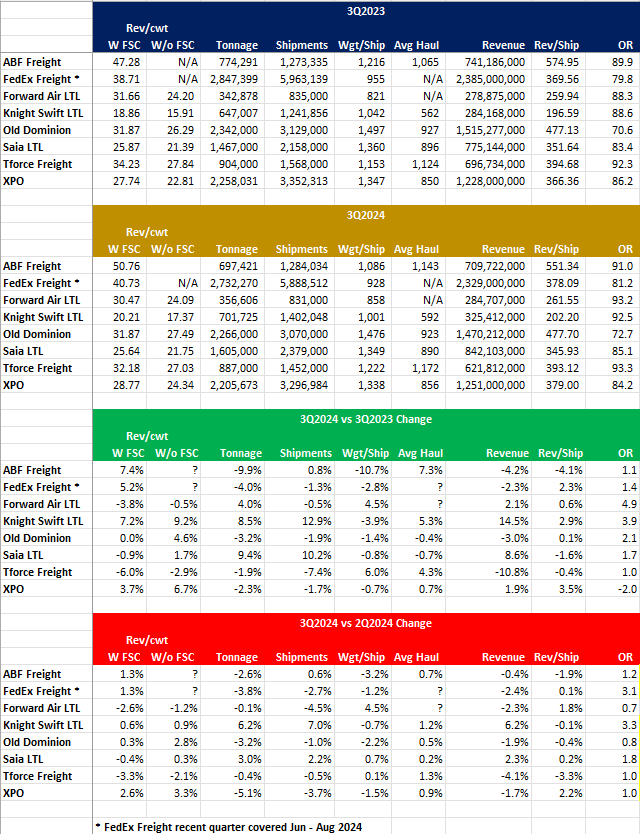Image resolution: width=640 pixels, height=834 pixels.
Task: Select Knight Swift LTL tonnage 647,007
Action: 238,113
